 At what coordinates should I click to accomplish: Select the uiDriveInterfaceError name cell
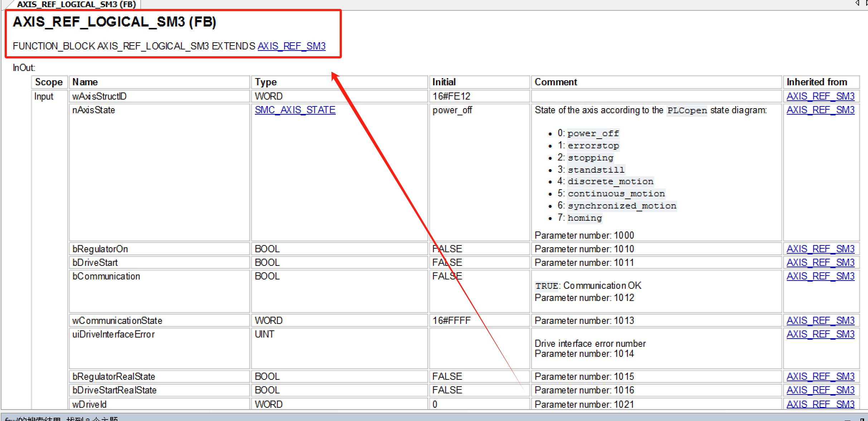pyautogui.click(x=159, y=348)
